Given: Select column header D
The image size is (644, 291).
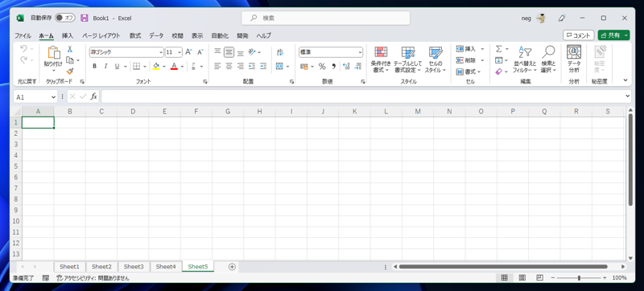Looking at the screenshot, I should (133, 112).
